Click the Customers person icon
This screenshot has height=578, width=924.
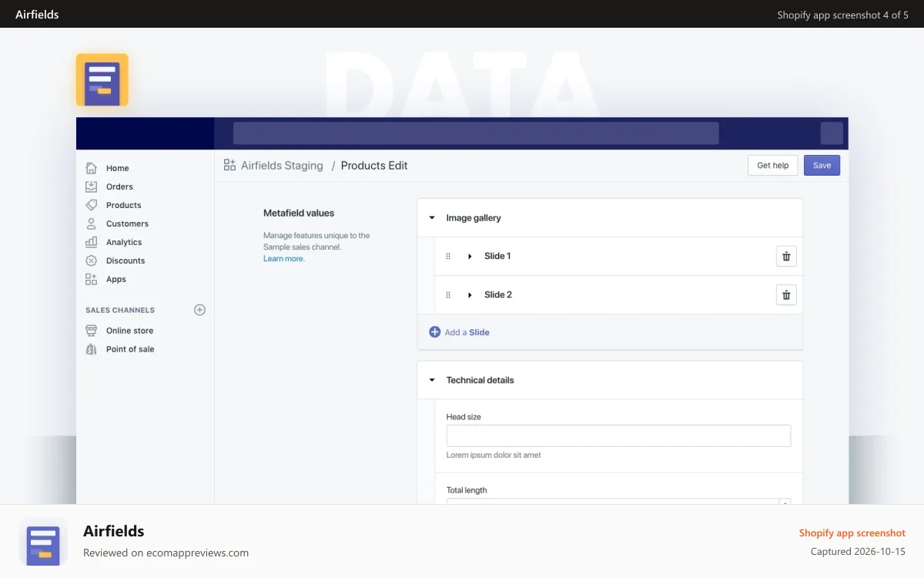[x=92, y=223]
